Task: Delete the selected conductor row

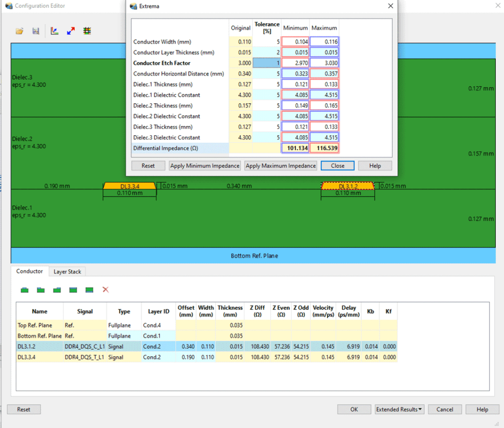Action: click(x=105, y=290)
